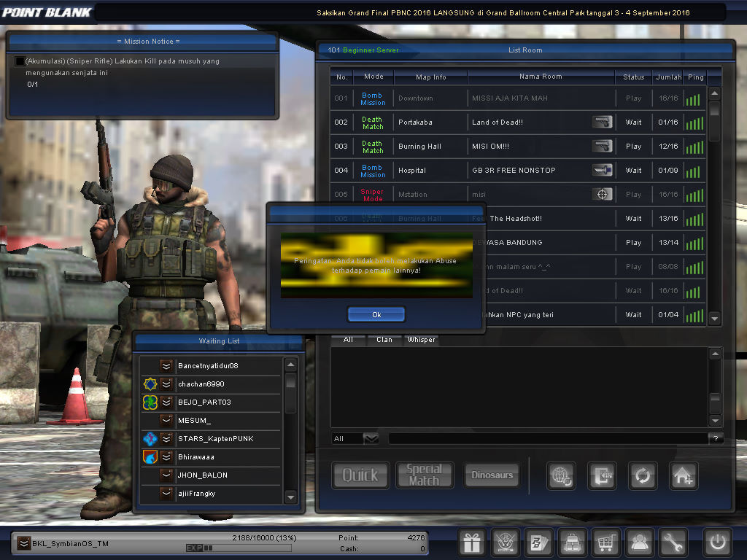
Task: Open the inventory backpack icon
Action: [x=572, y=542]
